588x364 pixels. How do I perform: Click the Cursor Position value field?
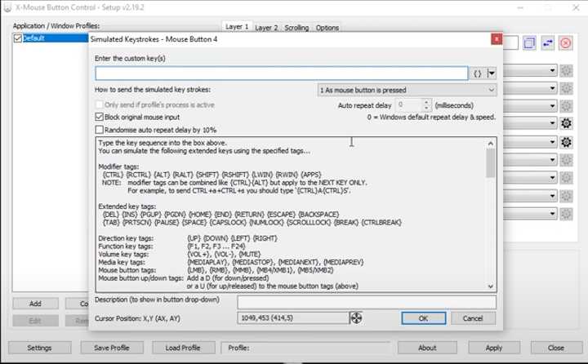click(x=293, y=318)
